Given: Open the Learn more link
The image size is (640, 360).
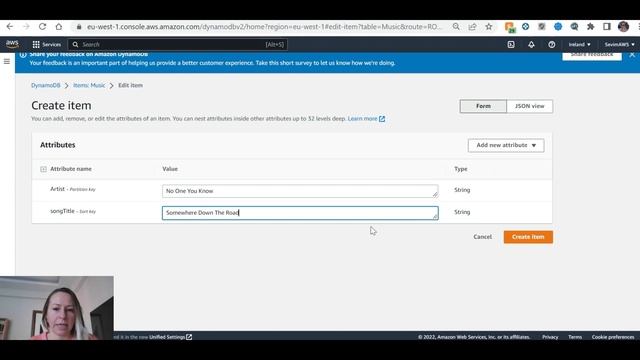Looking at the screenshot, I should tap(366, 119).
